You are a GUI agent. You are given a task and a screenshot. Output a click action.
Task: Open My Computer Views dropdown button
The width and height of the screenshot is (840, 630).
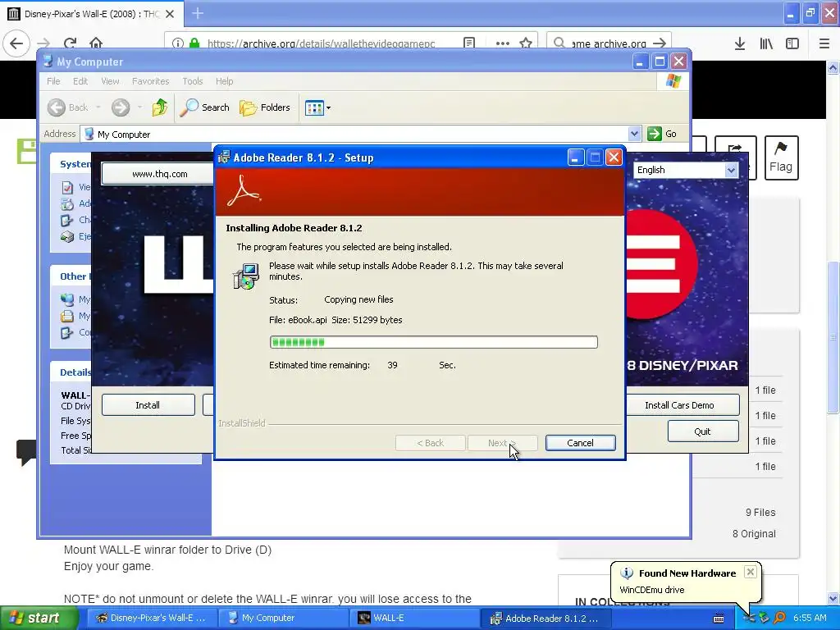tap(317, 107)
